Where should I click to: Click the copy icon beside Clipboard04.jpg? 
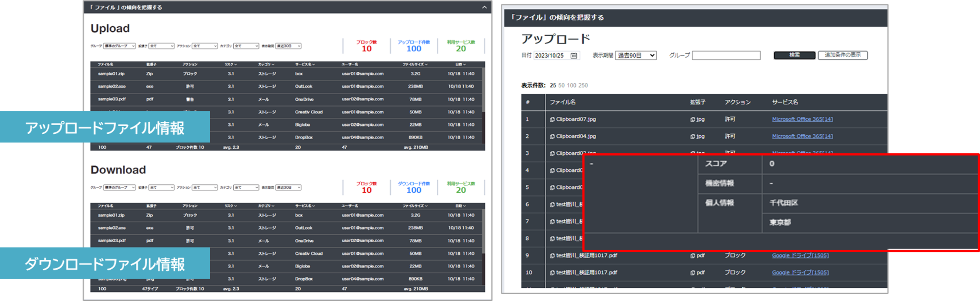(552, 136)
